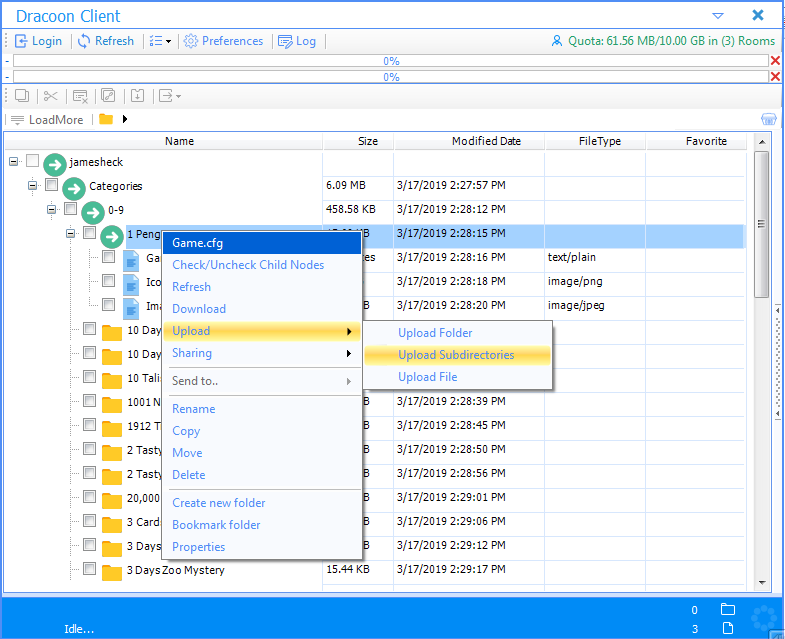Expand the breadcrumb black arrow
This screenshot has width=785, height=639.
coord(125,119)
